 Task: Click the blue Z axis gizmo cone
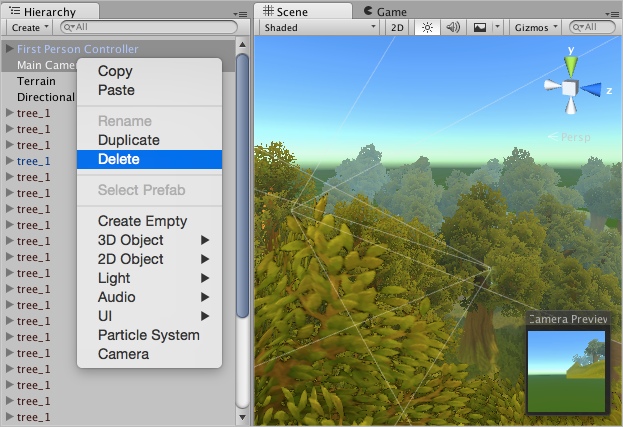(x=591, y=89)
